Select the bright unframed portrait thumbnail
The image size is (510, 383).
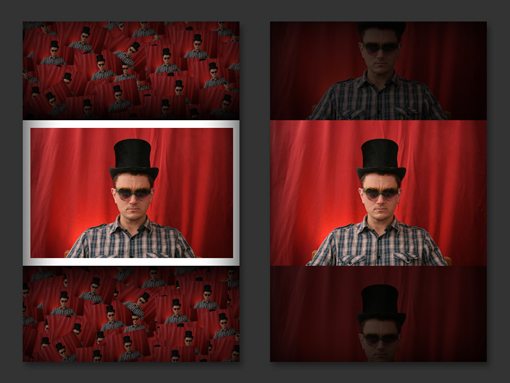[378, 193]
